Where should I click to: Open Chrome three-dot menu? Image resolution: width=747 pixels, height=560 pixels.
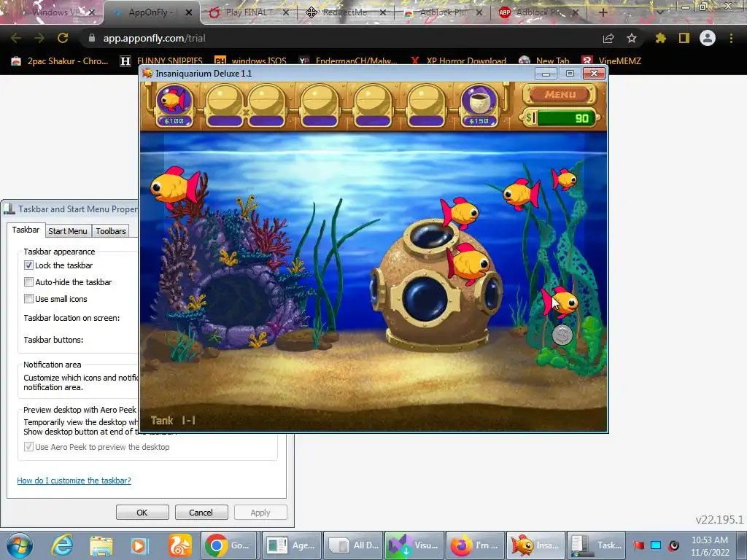pos(731,38)
